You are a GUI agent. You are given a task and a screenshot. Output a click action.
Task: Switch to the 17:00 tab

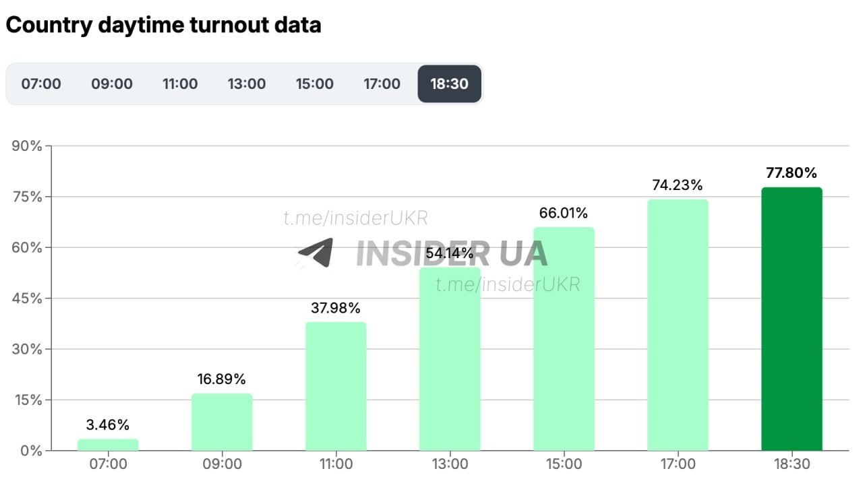382,84
